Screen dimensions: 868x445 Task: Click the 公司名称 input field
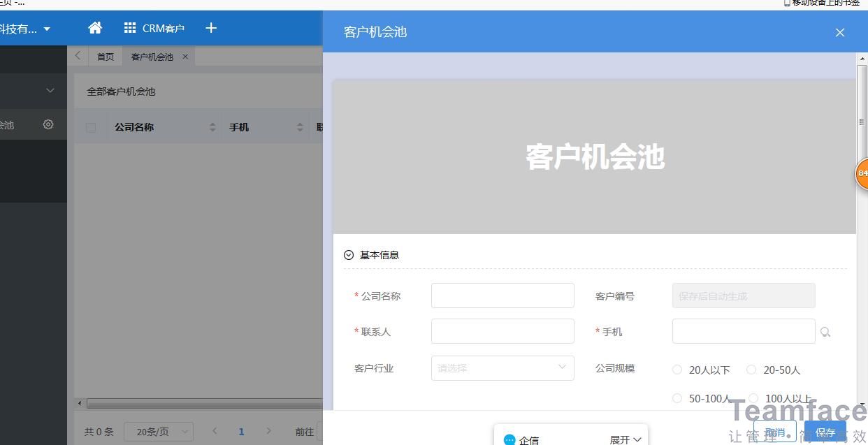(502, 295)
